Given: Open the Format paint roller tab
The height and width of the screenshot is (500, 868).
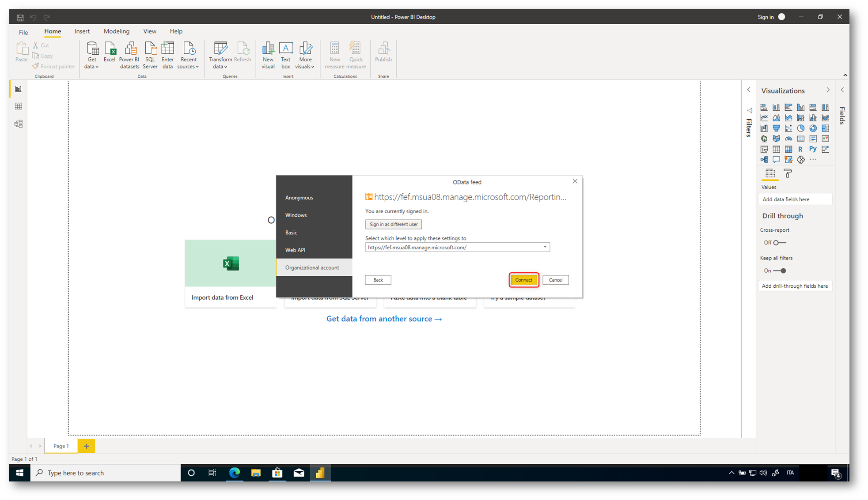Looking at the screenshot, I should click(x=788, y=173).
